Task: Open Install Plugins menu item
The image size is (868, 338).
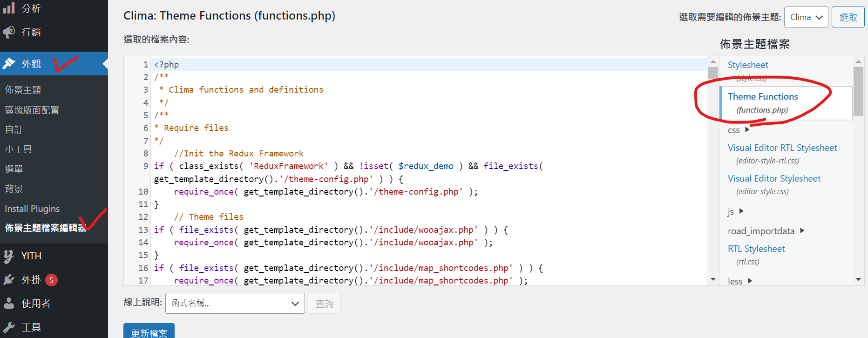Action: point(32,209)
